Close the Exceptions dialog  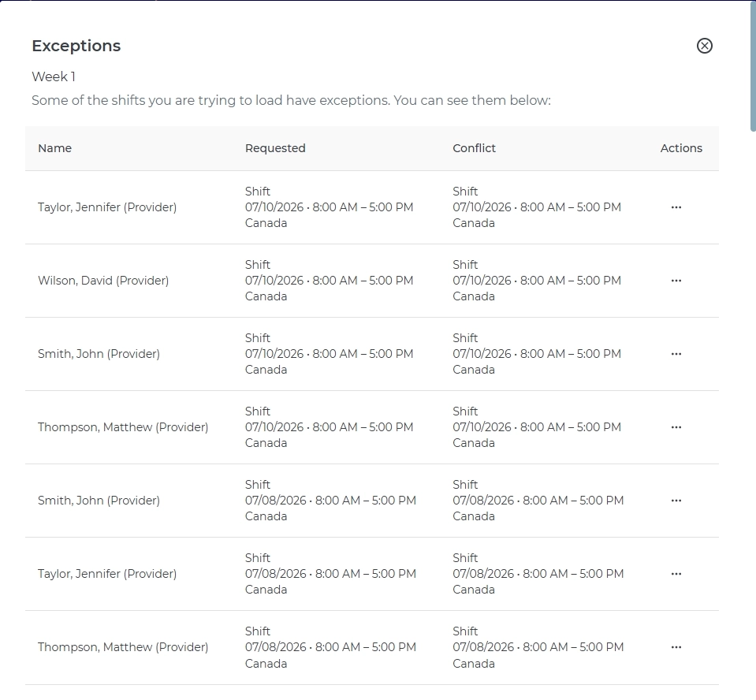coord(705,46)
